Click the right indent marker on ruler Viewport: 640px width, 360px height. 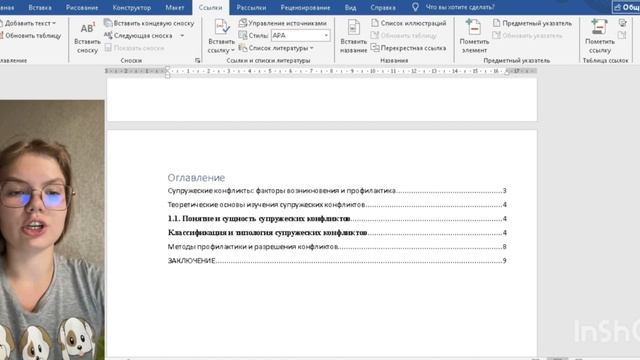point(507,73)
